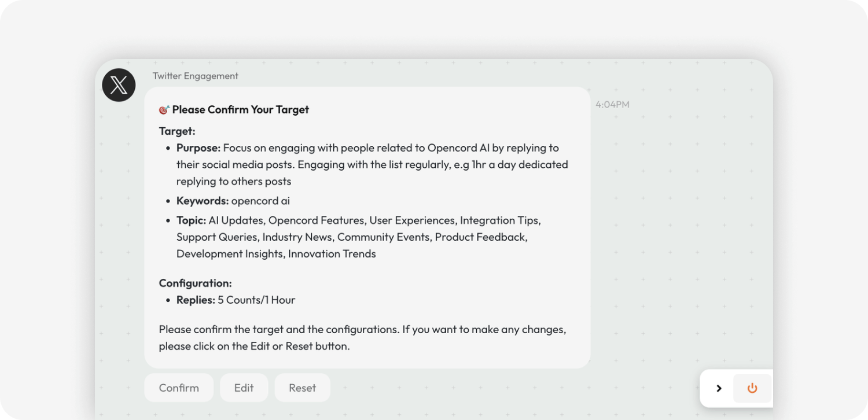This screenshot has height=420, width=868.
Task: Select the '5 Counts/1 Hour' replies value
Action: pos(256,300)
